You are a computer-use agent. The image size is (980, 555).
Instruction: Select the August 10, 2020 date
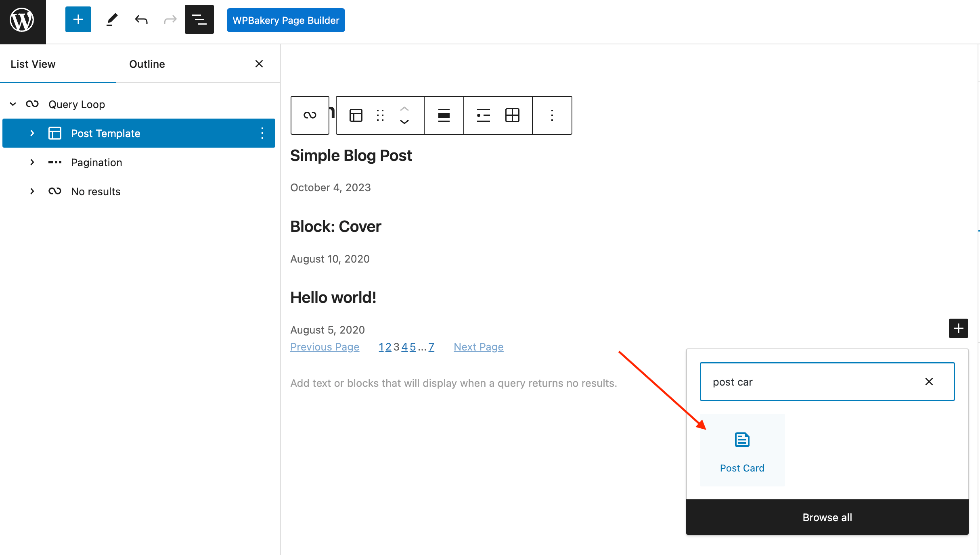point(330,259)
